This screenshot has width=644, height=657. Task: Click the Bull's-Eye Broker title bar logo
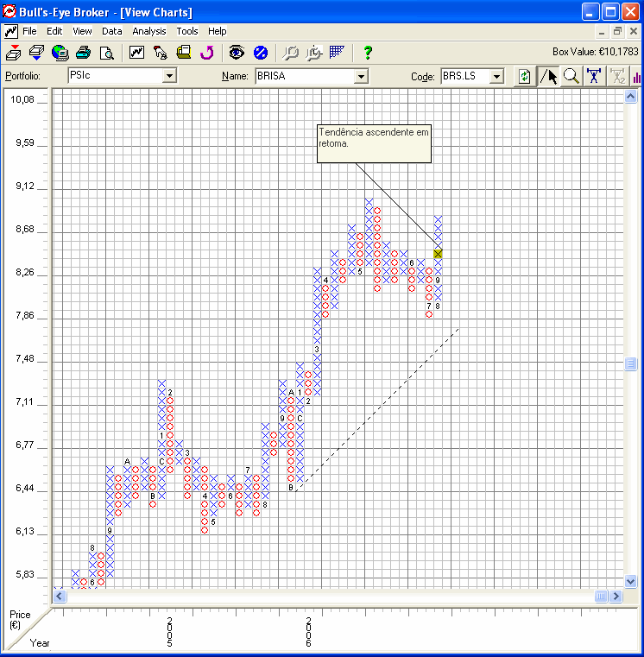click(9, 12)
